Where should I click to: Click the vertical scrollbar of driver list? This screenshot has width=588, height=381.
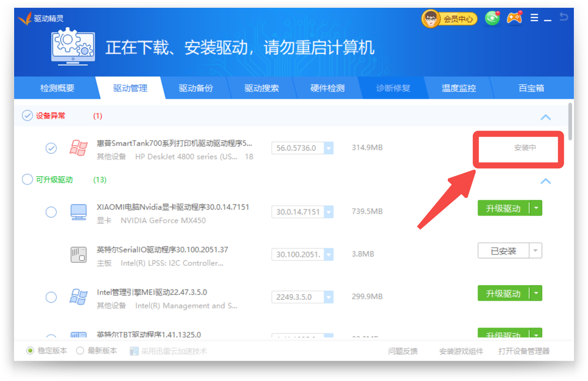coord(570,122)
